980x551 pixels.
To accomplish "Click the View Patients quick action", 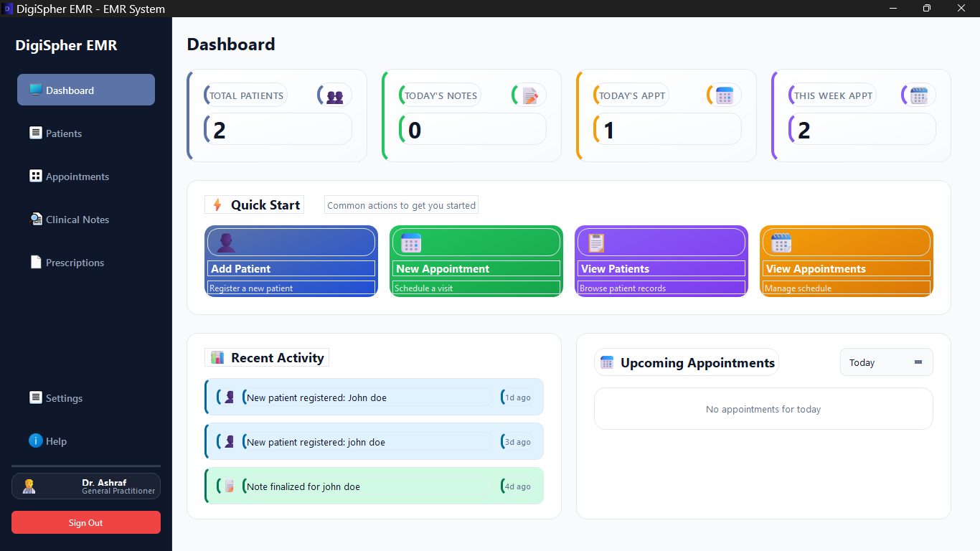I will coord(661,261).
